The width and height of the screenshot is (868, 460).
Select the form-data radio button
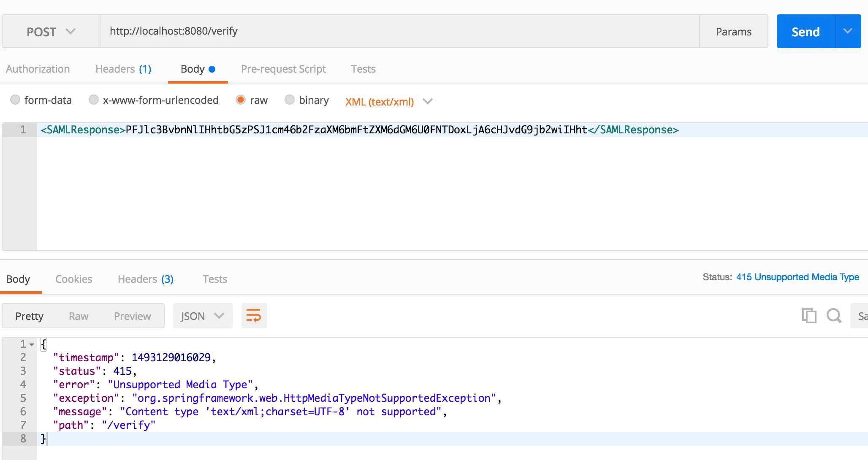pyautogui.click(x=15, y=100)
